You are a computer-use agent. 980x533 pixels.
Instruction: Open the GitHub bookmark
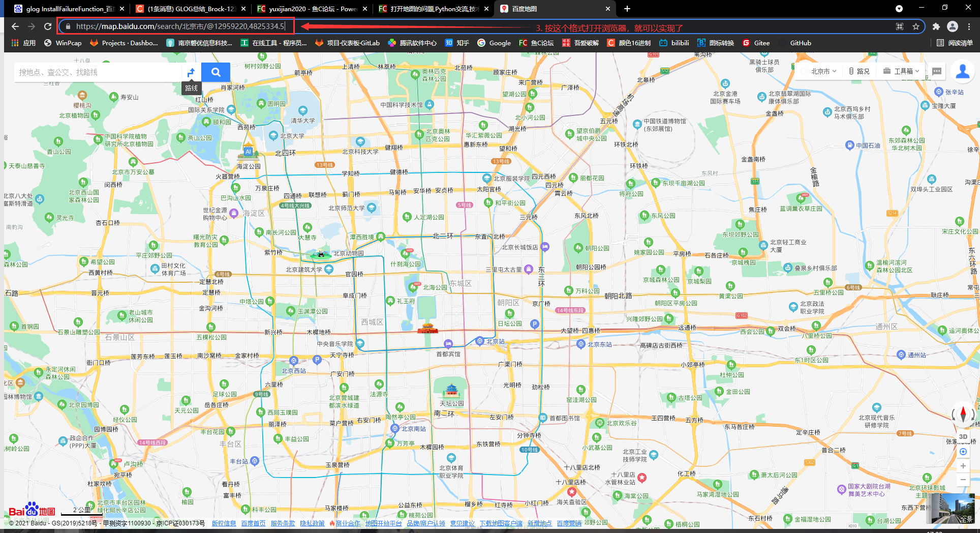pos(794,43)
